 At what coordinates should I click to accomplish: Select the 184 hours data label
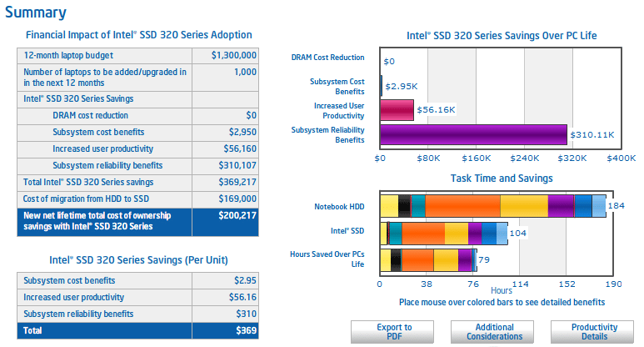616,206
